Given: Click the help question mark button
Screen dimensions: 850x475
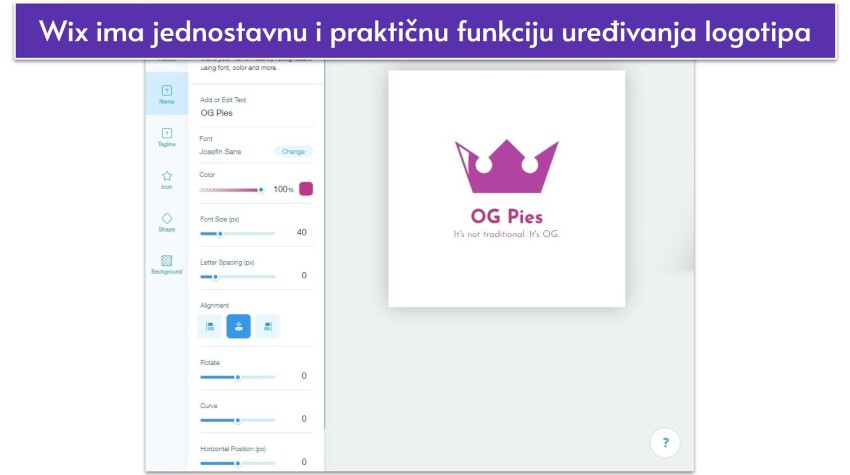Looking at the screenshot, I should [x=665, y=442].
